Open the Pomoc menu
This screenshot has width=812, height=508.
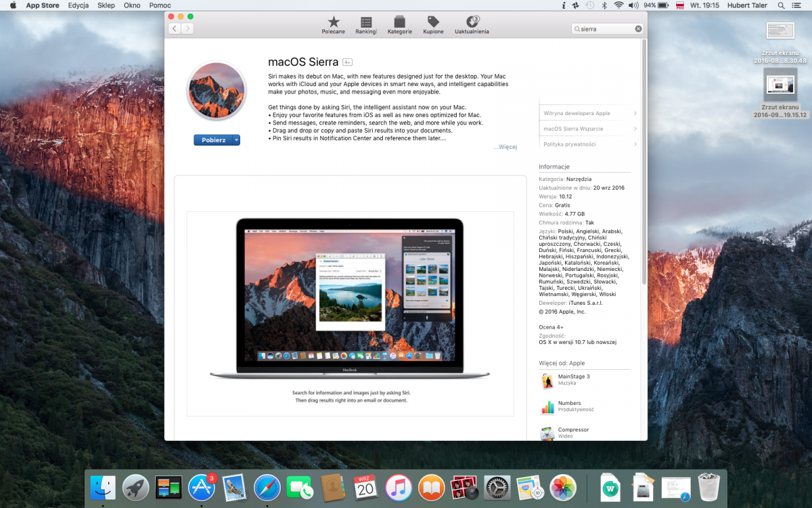[x=160, y=5]
